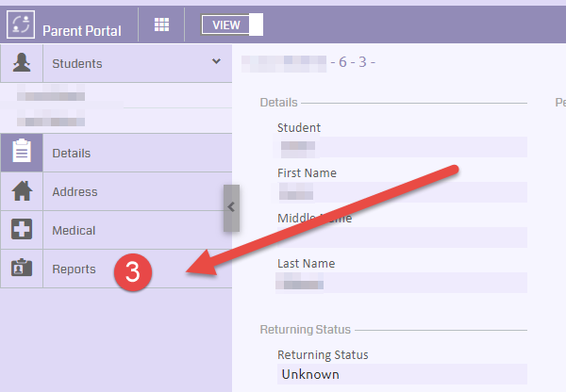Click the Reports ID badge icon
The image size is (566, 392).
tap(21, 269)
